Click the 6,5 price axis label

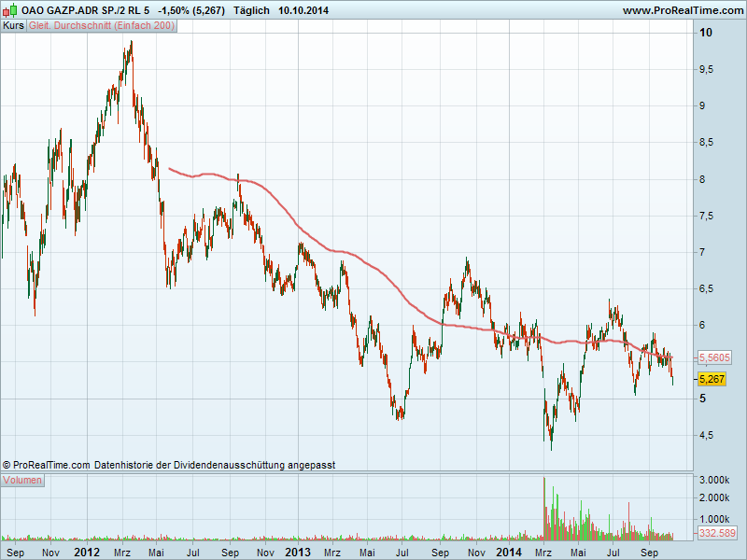pyautogui.click(x=706, y=289)
